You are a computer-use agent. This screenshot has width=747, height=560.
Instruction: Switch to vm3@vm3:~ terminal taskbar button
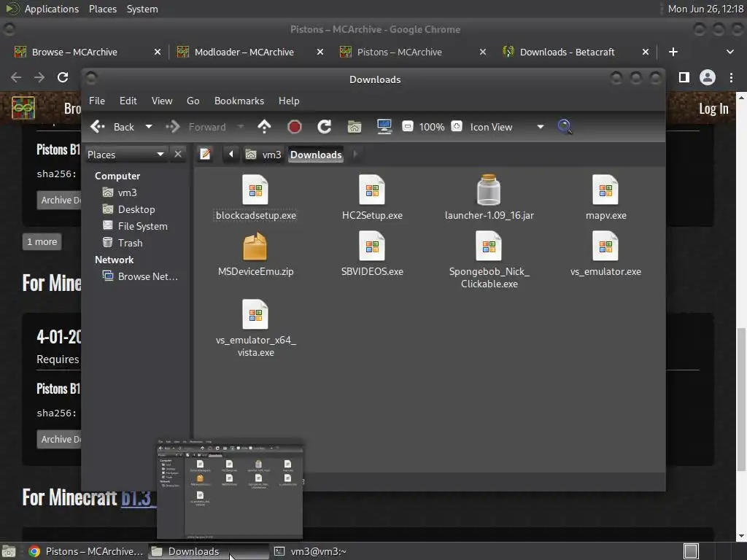312,551
